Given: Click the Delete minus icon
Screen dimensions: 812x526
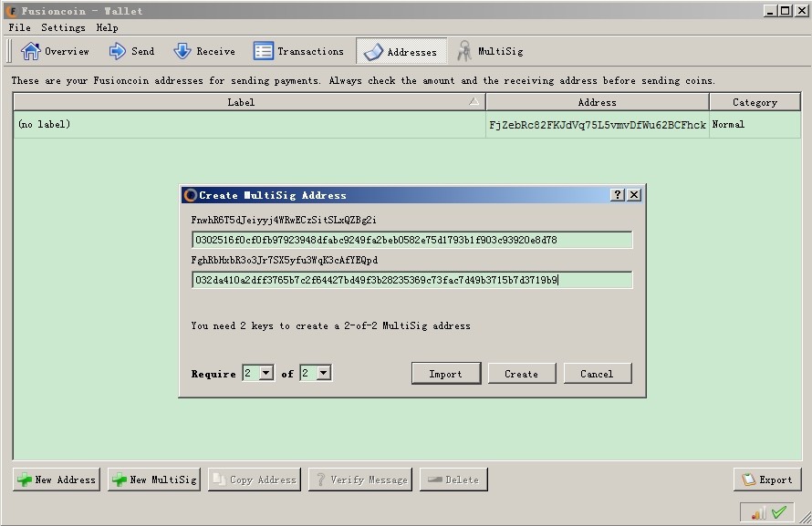Looking at the screenshot, I should pyautogui.click(x=435, y=480).
